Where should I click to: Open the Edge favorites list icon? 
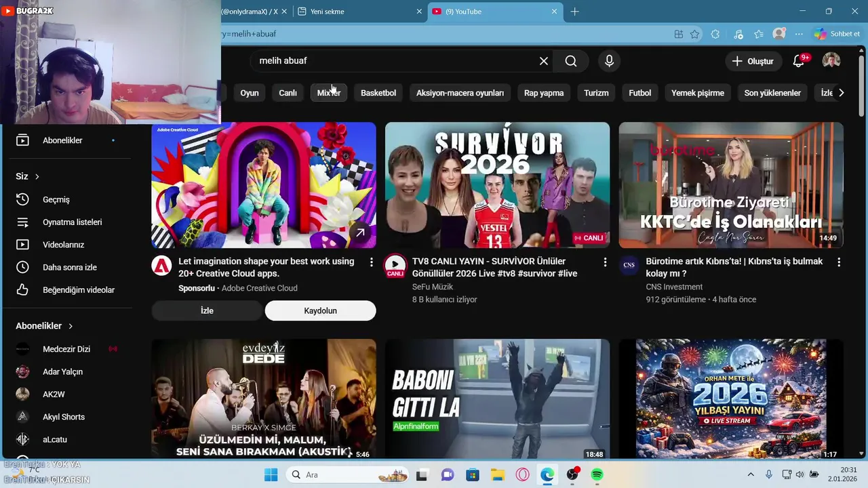[x=759, y=34]
